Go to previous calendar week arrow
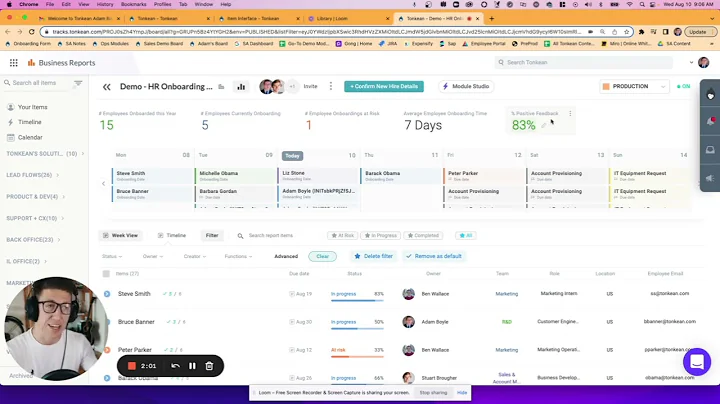This screenshot has height=404, width=720. [x=103, y=184]
